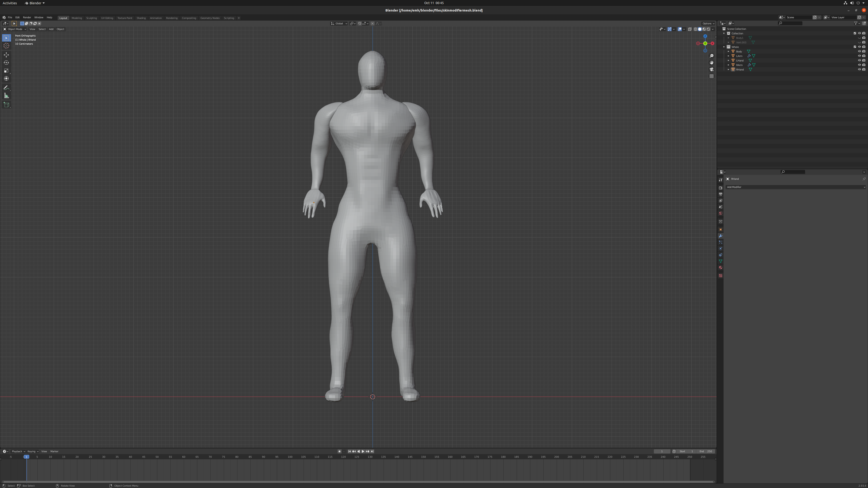Screen dimensions: 868x488
Task: Switch to the Geometry Nodes workspace tab
Action: 210,18
